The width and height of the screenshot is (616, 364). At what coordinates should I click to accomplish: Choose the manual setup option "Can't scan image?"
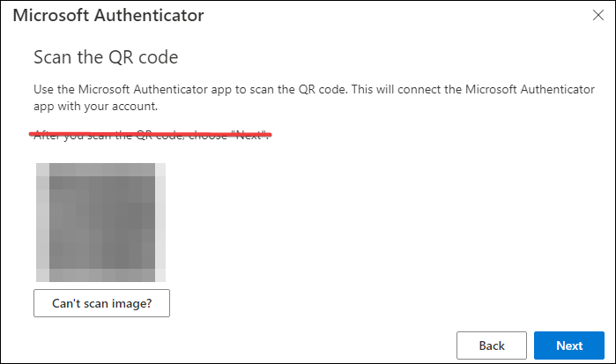click(x=101, y=303)
